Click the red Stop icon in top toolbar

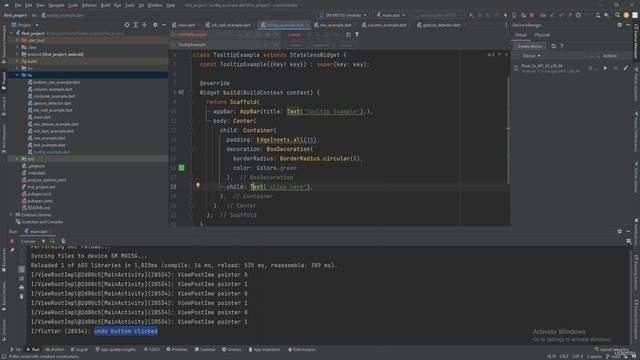[531, 15]
